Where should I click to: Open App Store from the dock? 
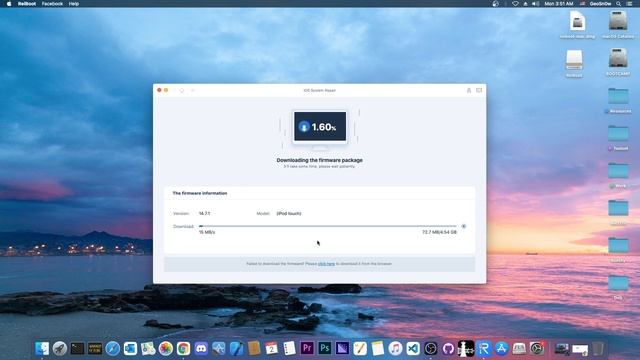(501, 348)
